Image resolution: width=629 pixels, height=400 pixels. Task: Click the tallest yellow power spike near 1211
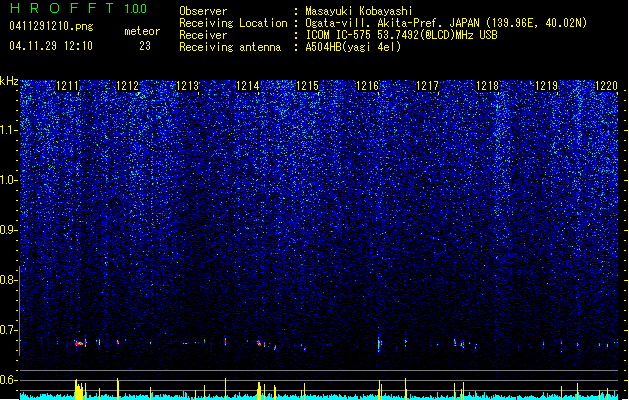click(76, 389)
